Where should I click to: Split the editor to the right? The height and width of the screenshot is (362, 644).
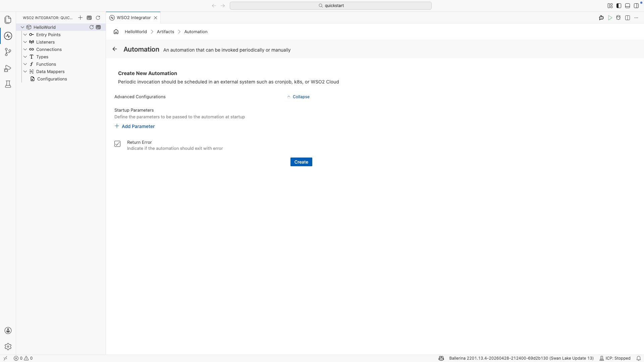628,18
